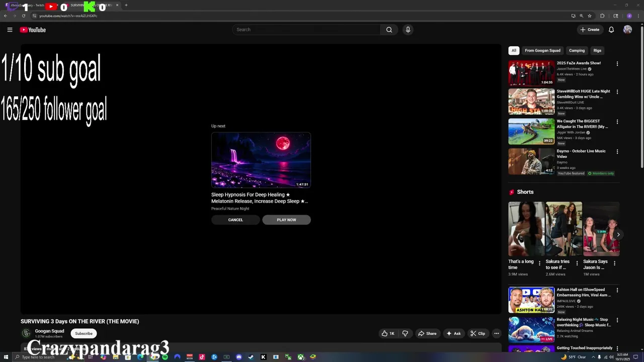Dislike the video with thumbs down

[405, 333]
